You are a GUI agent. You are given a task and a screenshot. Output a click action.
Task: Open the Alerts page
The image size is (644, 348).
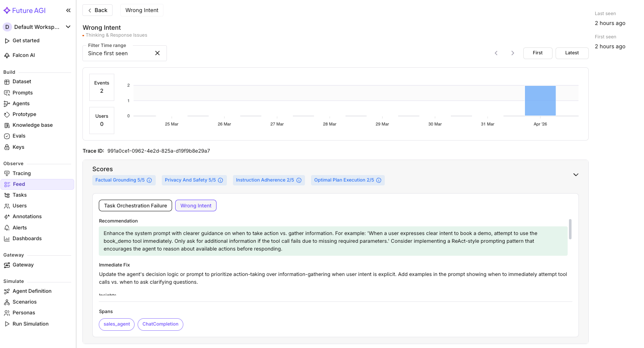[19, 227]
